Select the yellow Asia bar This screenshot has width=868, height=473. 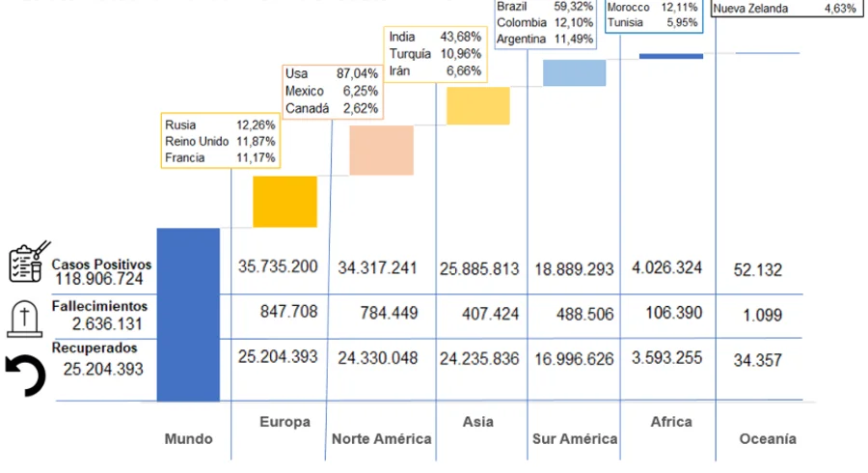(478, 106)
